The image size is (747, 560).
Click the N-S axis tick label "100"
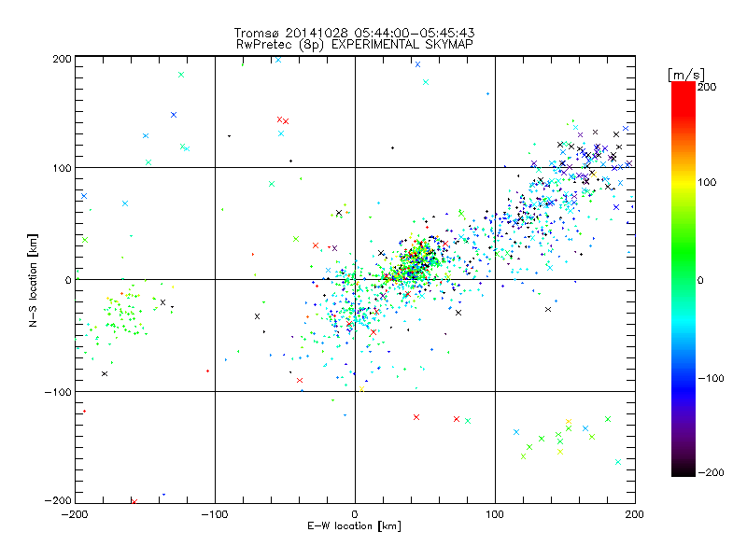click(62, 168)
